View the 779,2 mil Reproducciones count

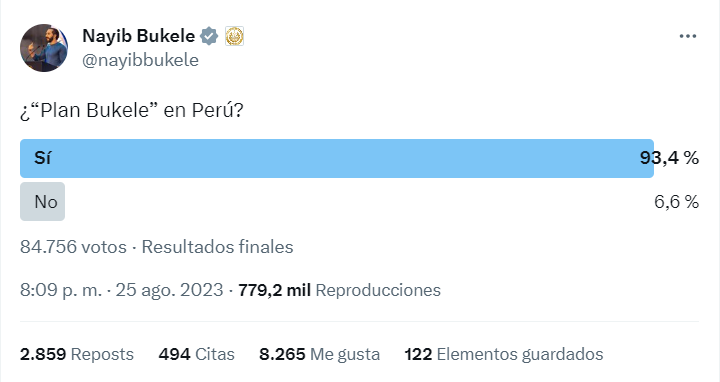coord(339,290)
